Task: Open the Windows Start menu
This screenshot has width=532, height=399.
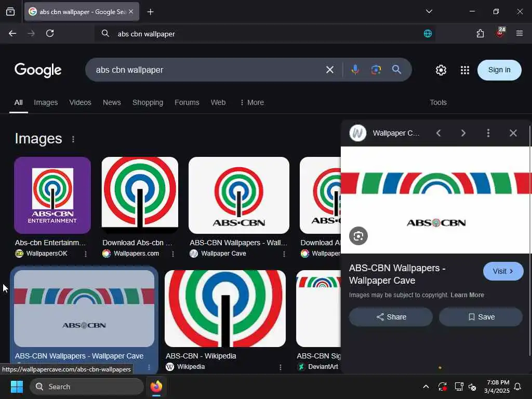Action: coord(17,387)
